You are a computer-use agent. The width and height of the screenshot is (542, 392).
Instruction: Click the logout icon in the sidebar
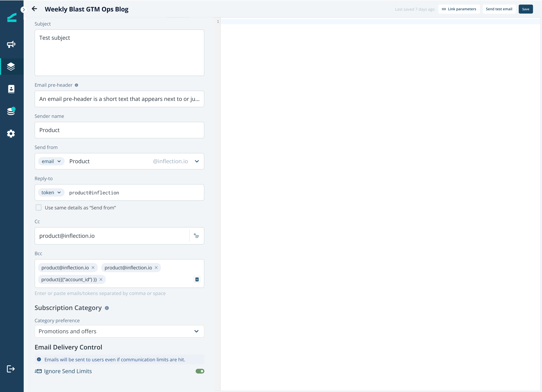(x=11, y=369)
